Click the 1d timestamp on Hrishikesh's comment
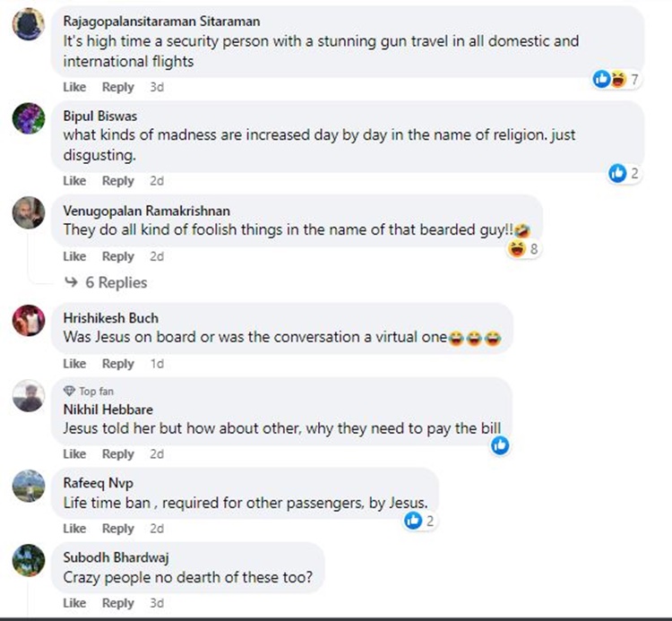The image size is (672, 621). click(x=157, y=364)
